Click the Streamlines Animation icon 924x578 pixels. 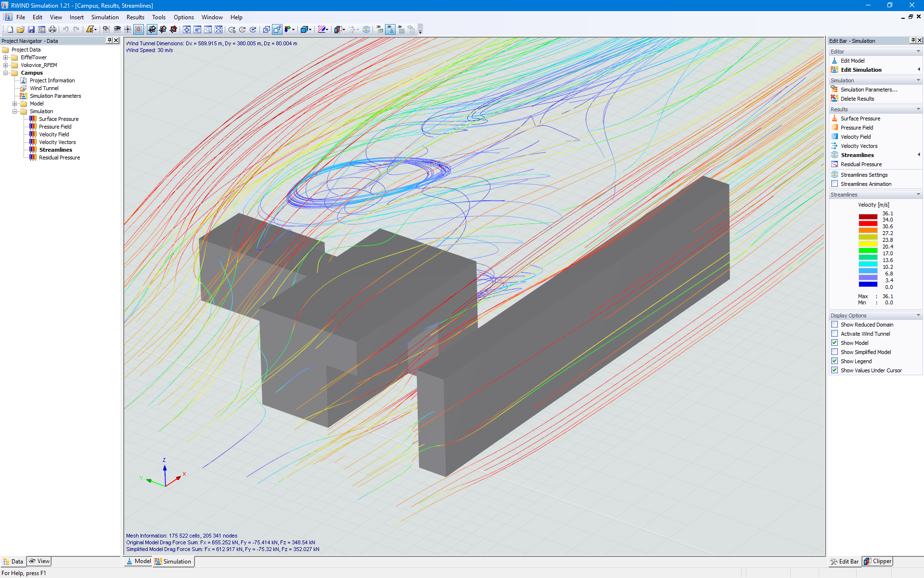834,184
